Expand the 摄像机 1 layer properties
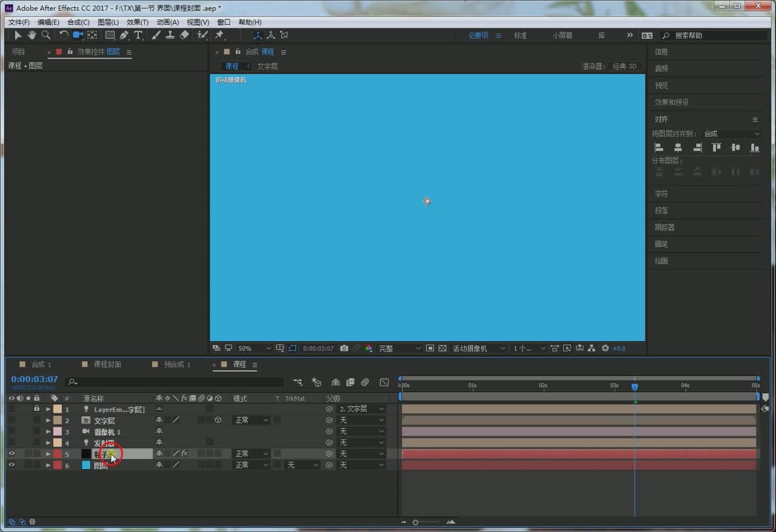The image size is (776, 532). click(x=48, y=431)
